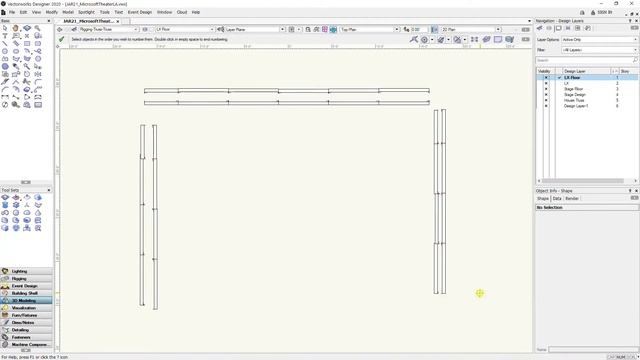Open the Building Shell tool set
Viewport: 640px width, 360px height.
(x=27, y=293)
